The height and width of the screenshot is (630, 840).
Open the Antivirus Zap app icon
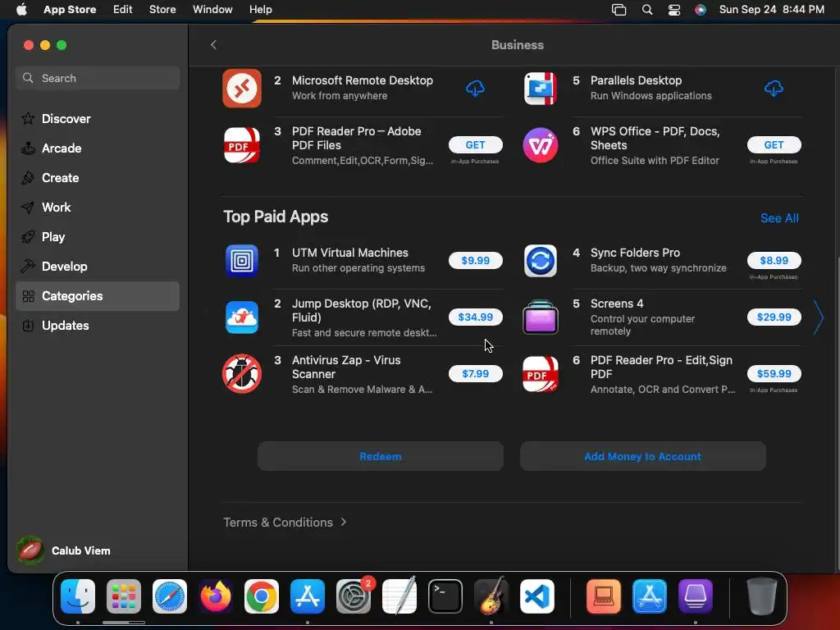click(242, 373)
